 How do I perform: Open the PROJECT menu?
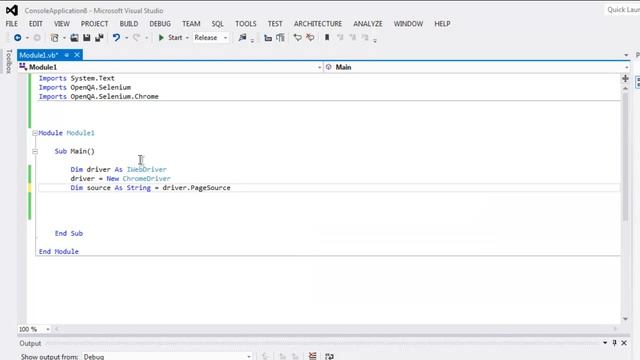94,24
